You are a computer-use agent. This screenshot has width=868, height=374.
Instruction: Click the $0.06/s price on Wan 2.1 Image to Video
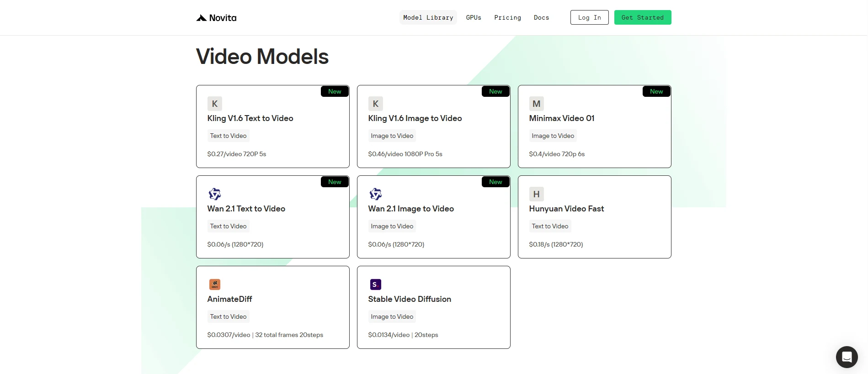click(x=396, y=244)
